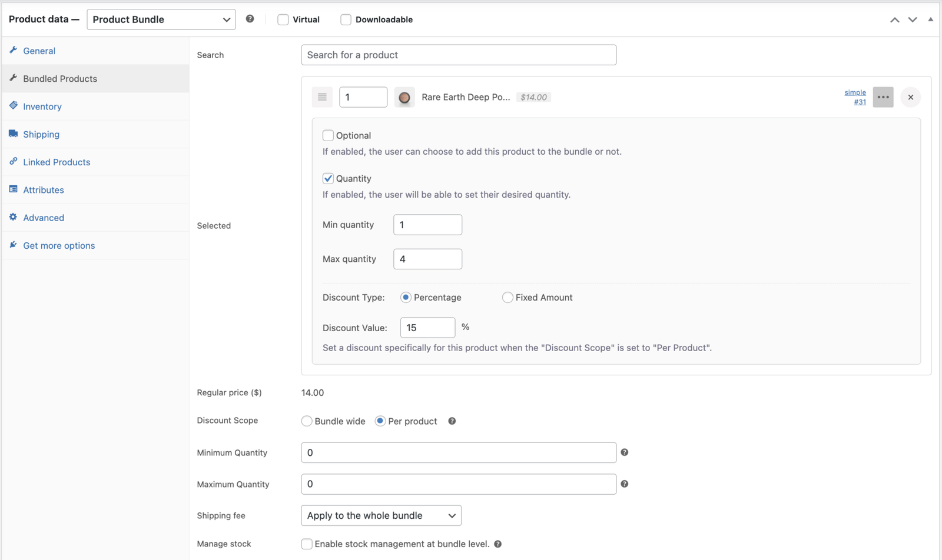Switch to the Inventory tab
The height and width of the screenshot is (560, 942).
(42, 106)
